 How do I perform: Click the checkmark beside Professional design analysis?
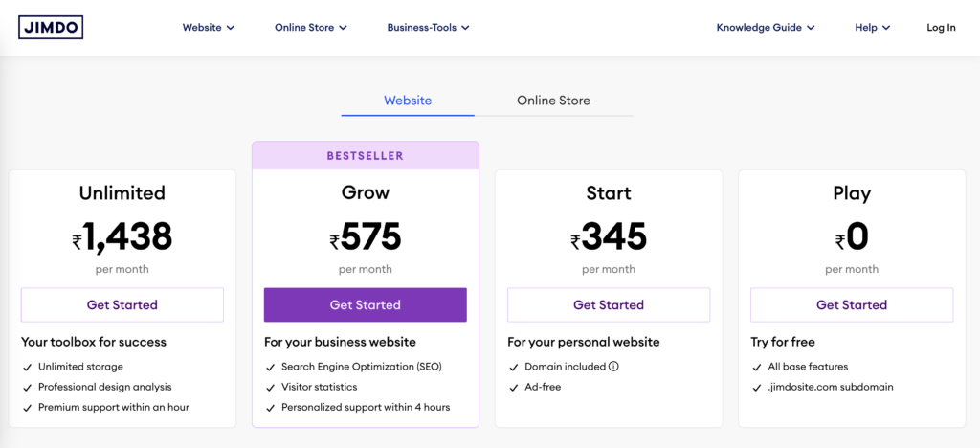tap(26, 388)
